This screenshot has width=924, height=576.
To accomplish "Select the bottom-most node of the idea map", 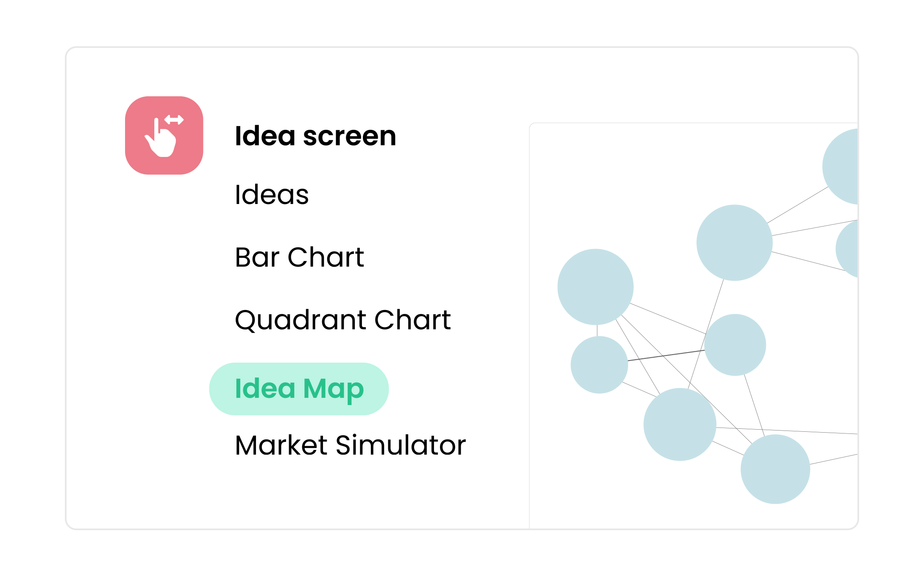I will pyautogui.click(x=775, y=469).
